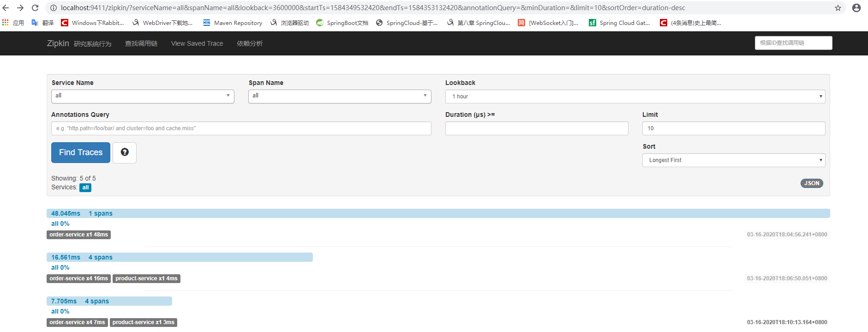Click Duration (μs) input field
This screenshot has height=332, width=868.
[537, 128]
